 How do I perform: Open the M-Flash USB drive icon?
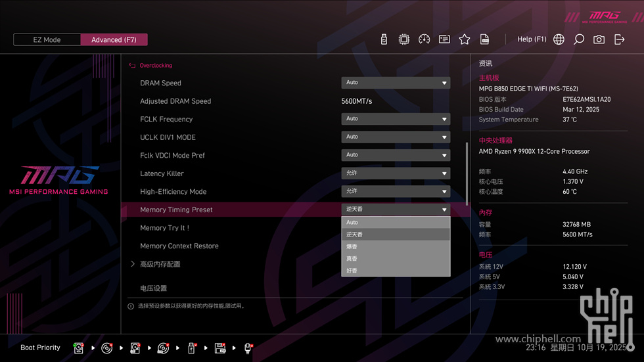[x=384, y=39]
